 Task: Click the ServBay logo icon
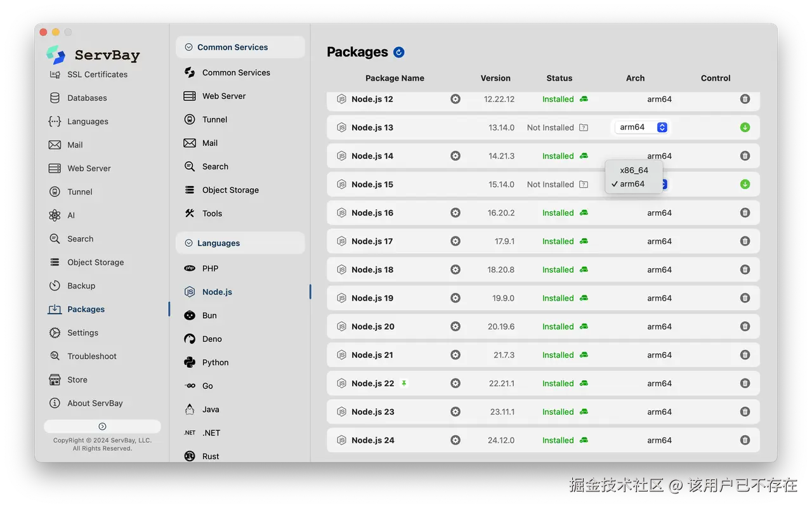click(56, 55)
